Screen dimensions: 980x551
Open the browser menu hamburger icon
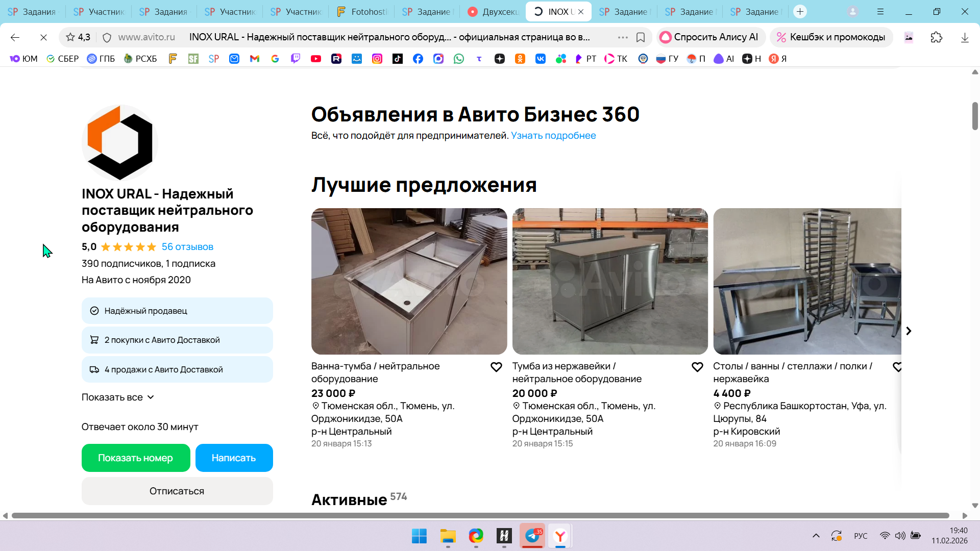[x=880, y=11]
